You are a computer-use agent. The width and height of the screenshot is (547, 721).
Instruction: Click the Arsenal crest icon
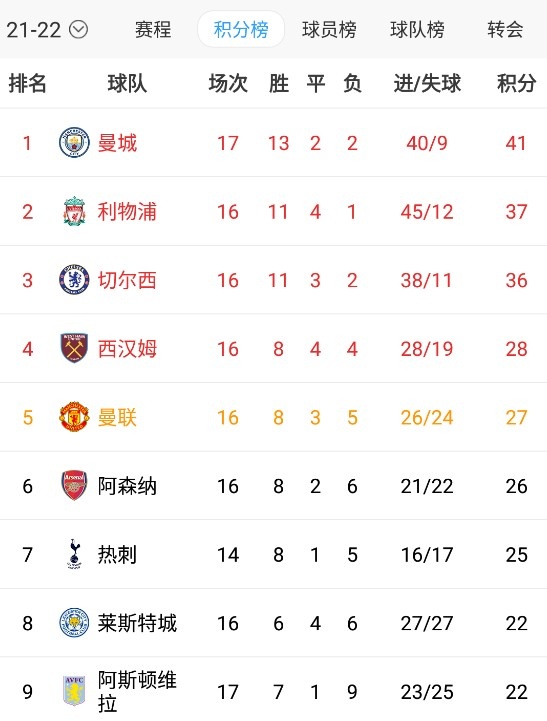tap(74, 485)
